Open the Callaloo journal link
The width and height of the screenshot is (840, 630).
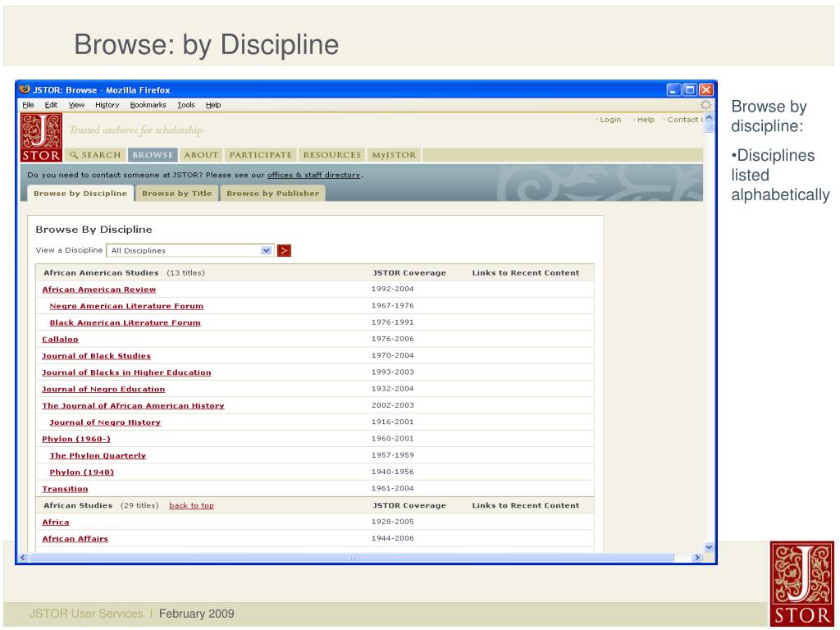click(60, 339)
